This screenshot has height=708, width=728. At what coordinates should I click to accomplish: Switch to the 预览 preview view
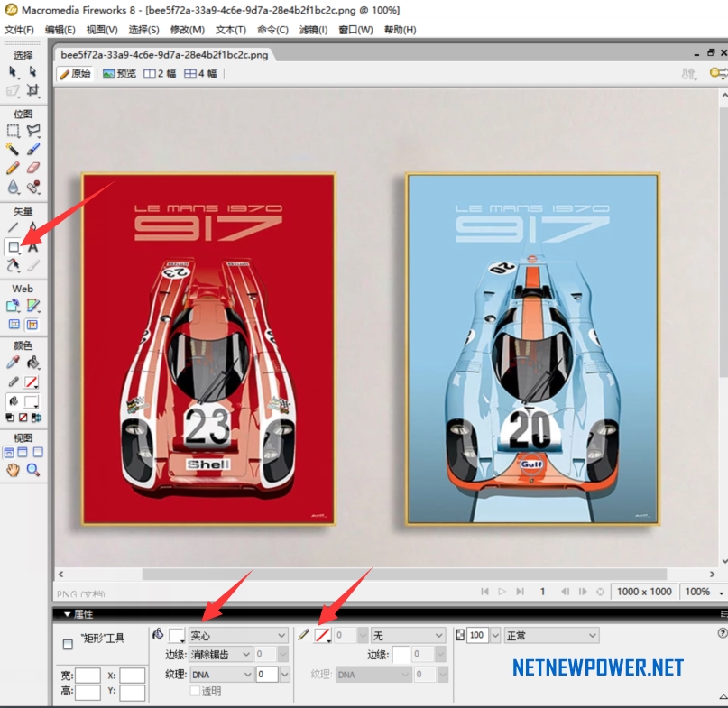[119, 74]
